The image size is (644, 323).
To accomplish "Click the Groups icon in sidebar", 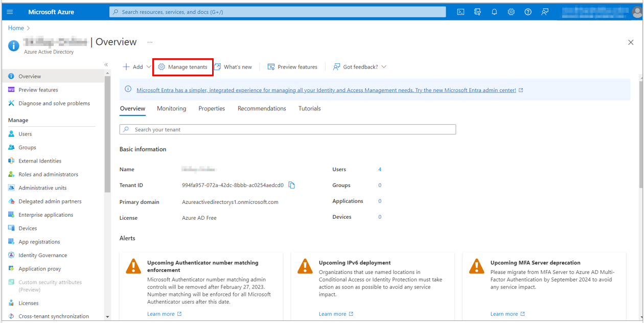I will tap(11, 147).
